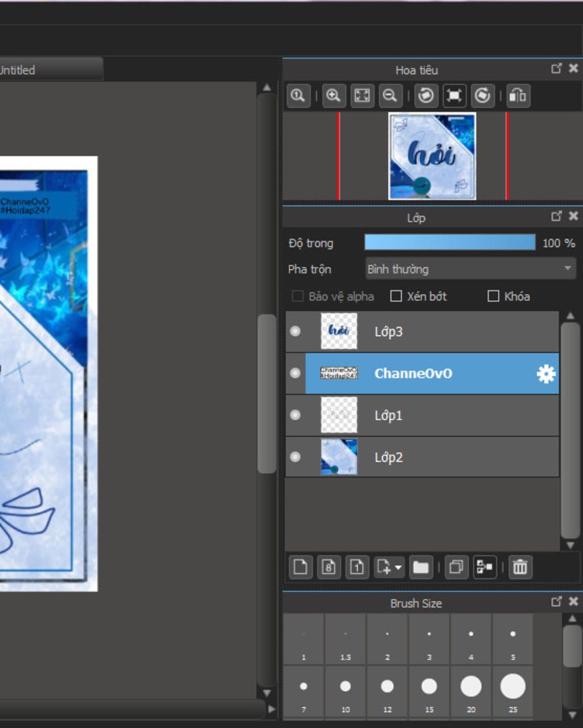
Task: Pop out the Lớp panel
Action: pyautogui.click(x=556, y=216)
